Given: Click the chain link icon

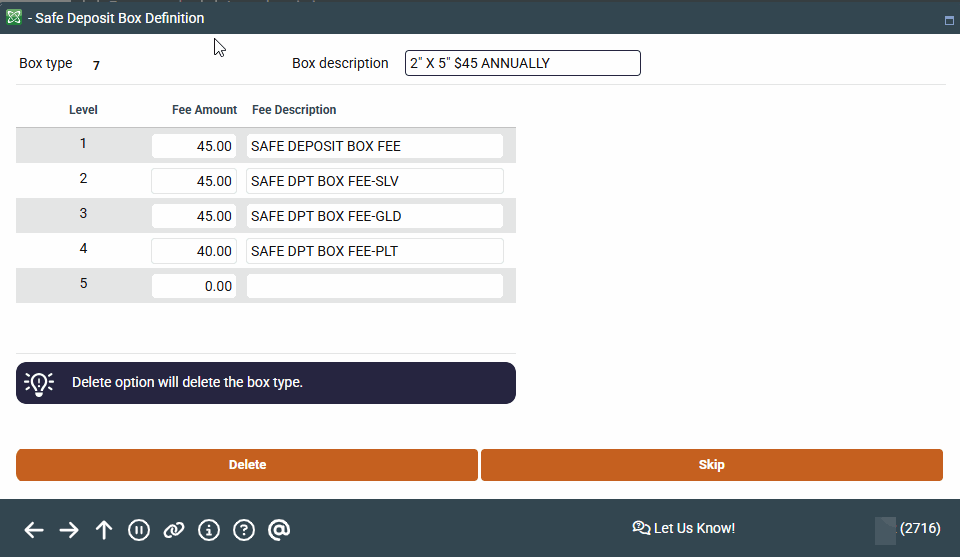Looking at the screenshot, I should pos(174,530).
